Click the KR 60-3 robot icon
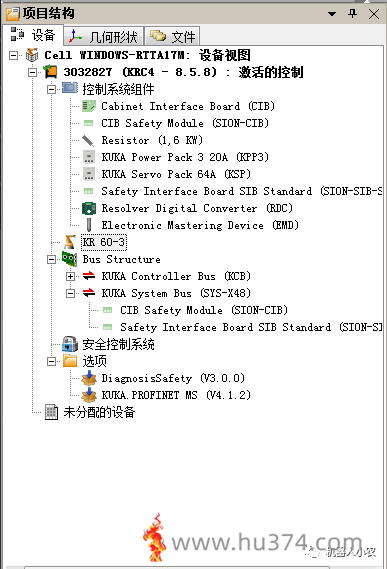This screenshot has height=569, width=387. [69, 242]
